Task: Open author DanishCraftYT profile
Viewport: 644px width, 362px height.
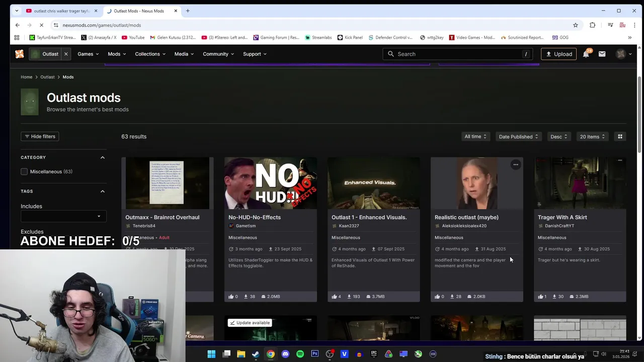Action: (x=559, y=226)
